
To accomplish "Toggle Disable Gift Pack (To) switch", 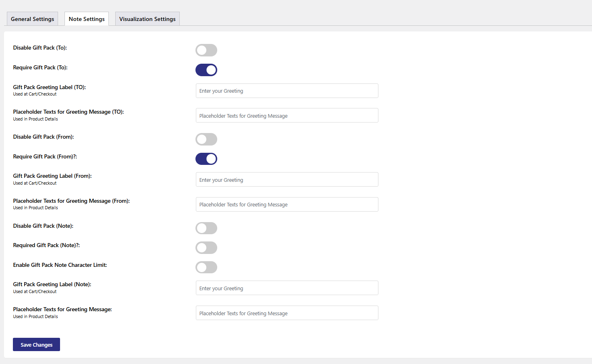I will (x=206, y=50).
